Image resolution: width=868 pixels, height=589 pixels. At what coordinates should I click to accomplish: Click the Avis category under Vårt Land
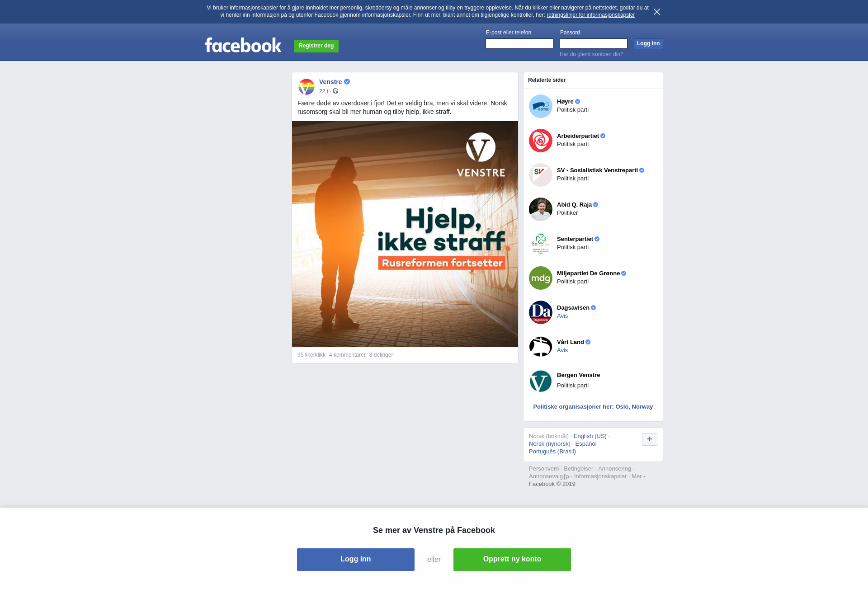coord(562,350)
